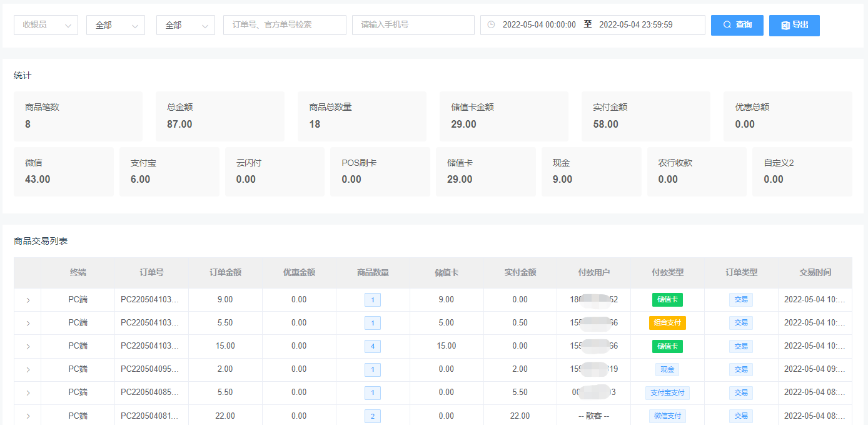
Task: Click the 支付宝 6.00 card
Action: [169, 172]
